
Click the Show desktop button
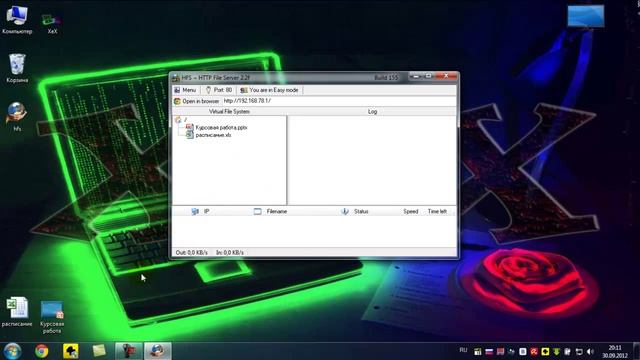tap(637, 351)
